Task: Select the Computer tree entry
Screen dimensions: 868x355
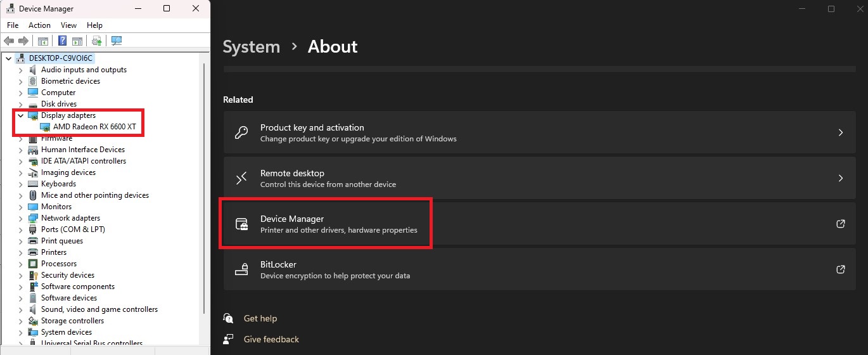Action: [58, 93]
